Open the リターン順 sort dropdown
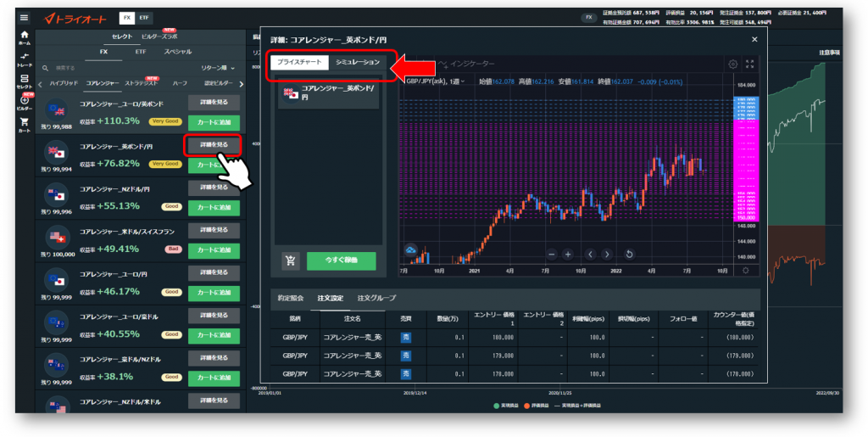 pos(218,68)
